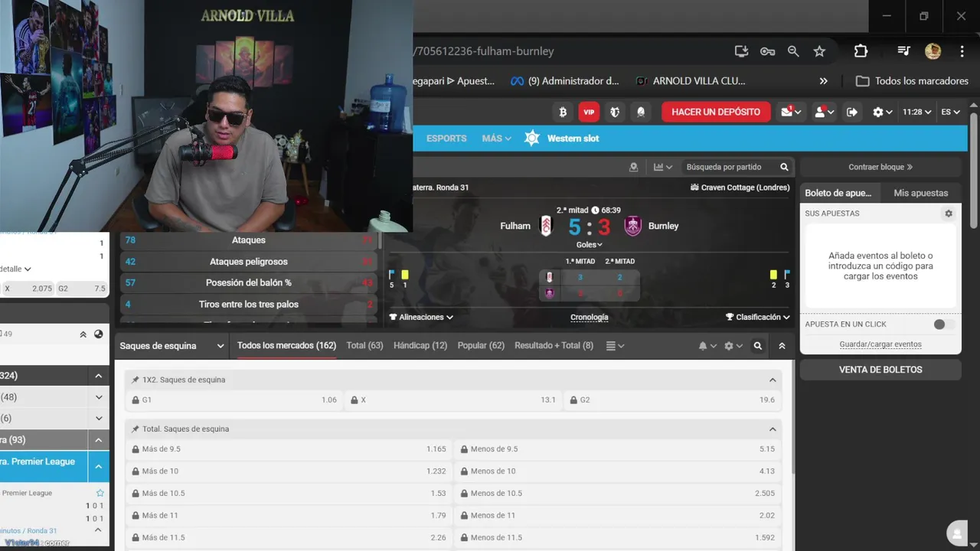Open site settings gear in header
The height and width of the screenshot is (551, 980).
(x=882, y=112)
